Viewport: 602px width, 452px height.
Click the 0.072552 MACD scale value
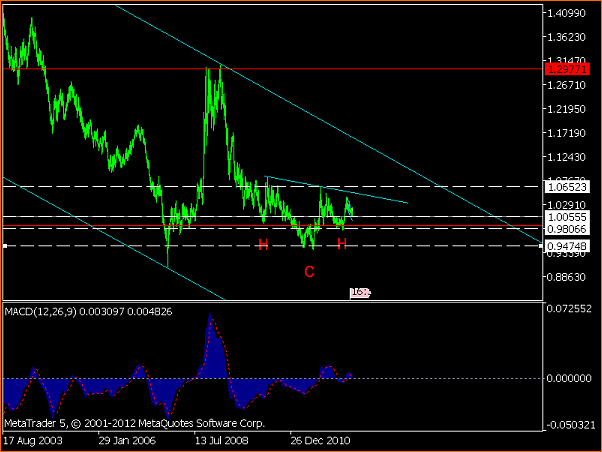coord(569,309)
